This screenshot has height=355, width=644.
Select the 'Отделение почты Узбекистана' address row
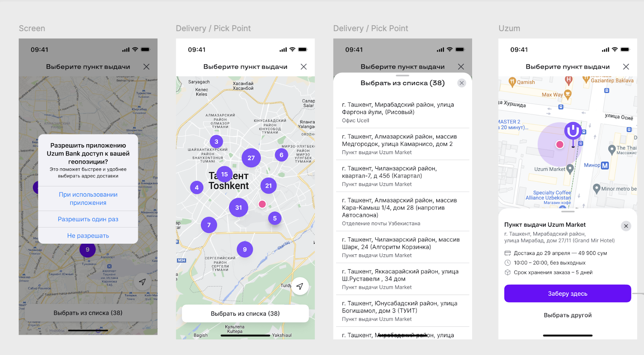pos(402,212)
